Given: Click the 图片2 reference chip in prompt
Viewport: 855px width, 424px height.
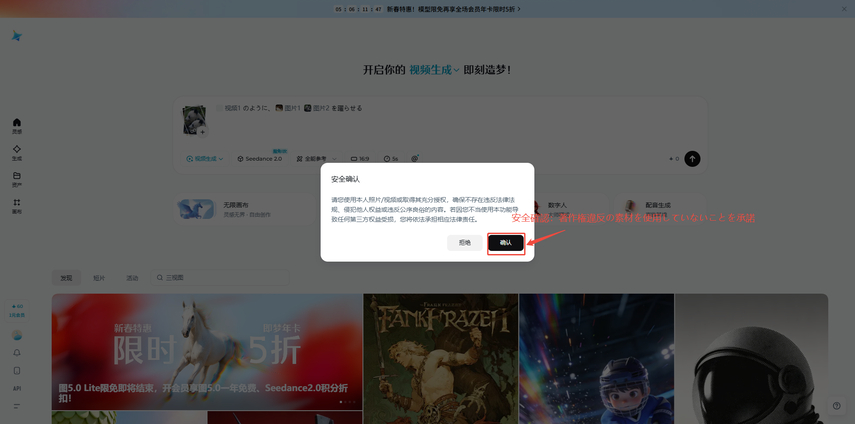Looking at the screenshot, I should (x=317, y=108).
